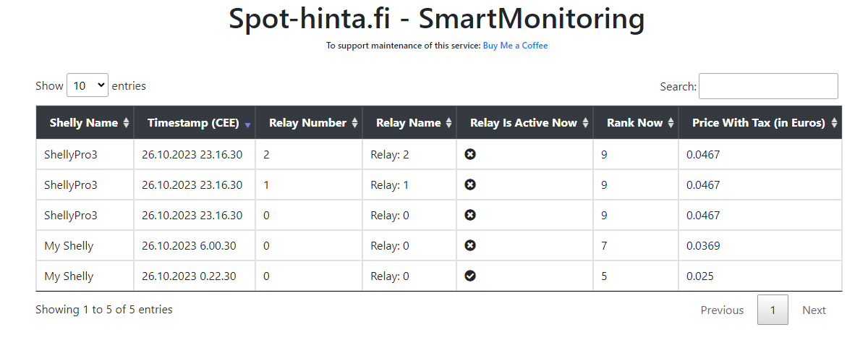
Task: Sort by Price With Tax column header
Action: (758, 123)
